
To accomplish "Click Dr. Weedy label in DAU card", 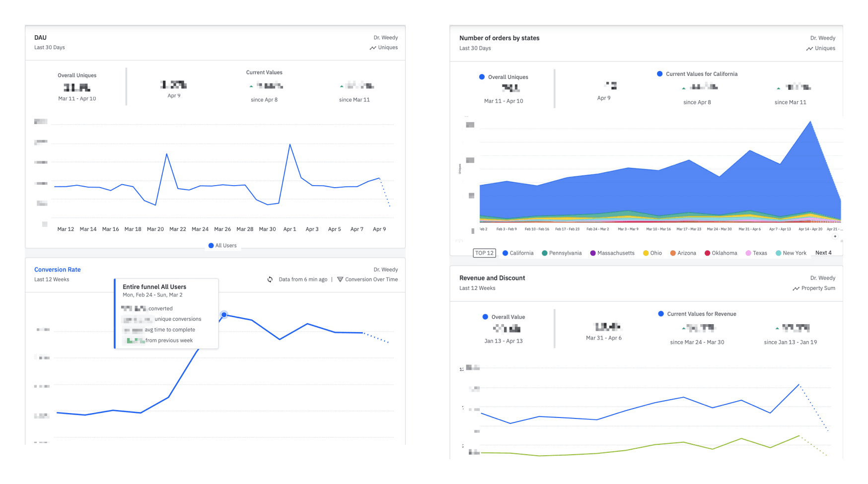I will (x=386, y=38).
